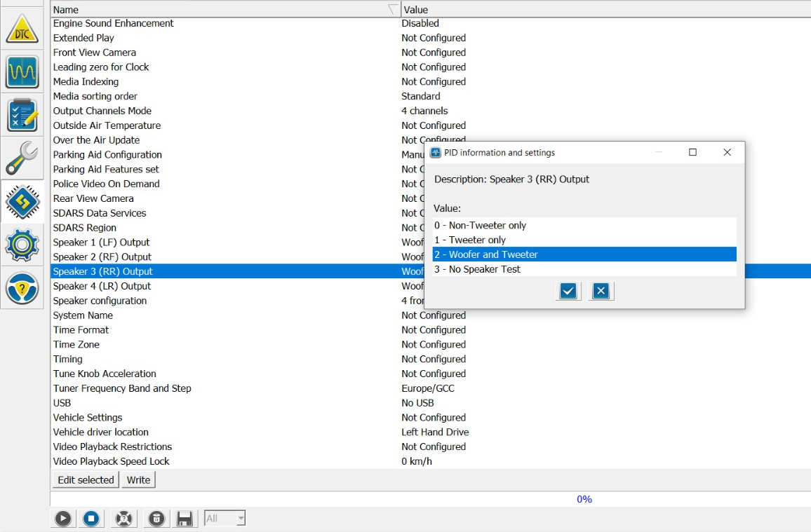Click the 'Left Hand Drive' value cell
The width and height of the screenshot is (811, 532).
tap(435, 432)
